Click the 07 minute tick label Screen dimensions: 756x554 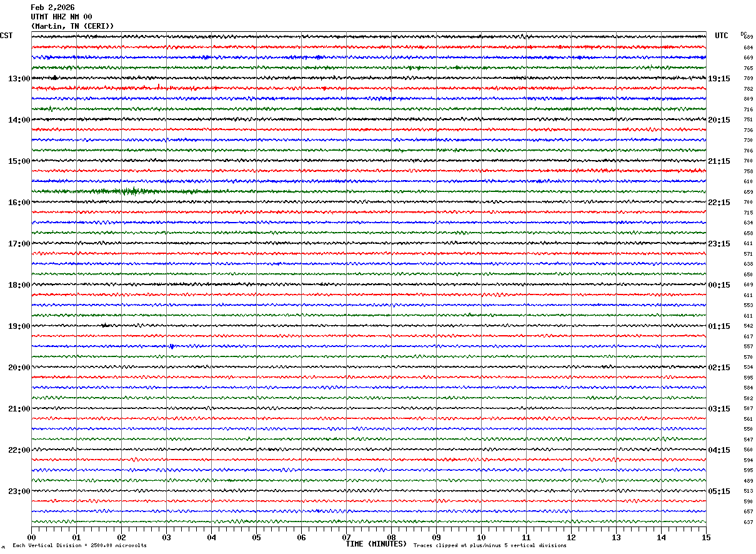(x=346, y=537)
